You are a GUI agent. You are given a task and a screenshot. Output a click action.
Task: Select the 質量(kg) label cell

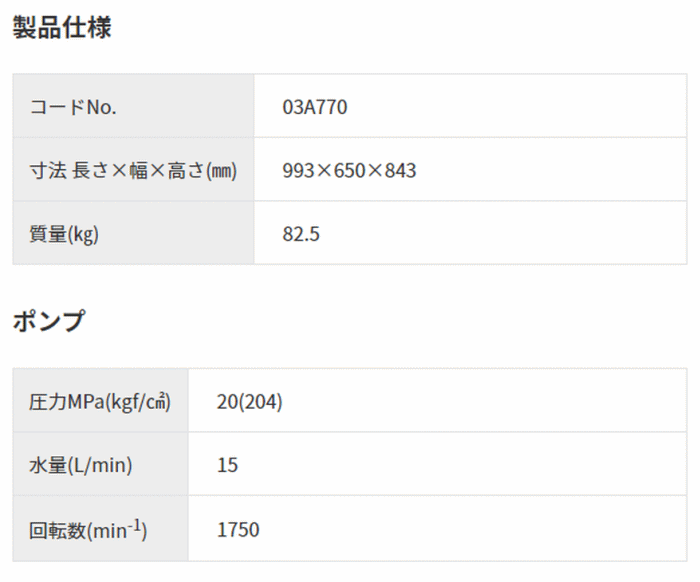[133, 233]
